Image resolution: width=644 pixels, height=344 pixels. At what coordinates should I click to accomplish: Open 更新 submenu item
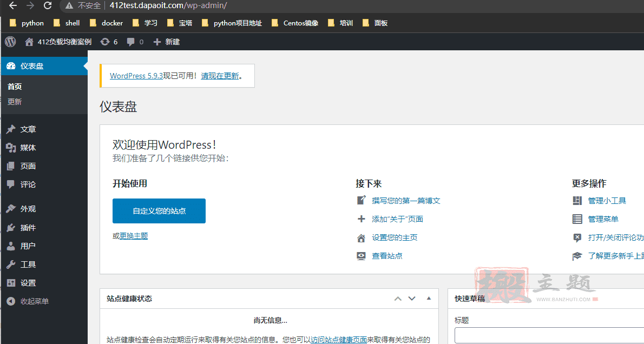click(x=15, y=102)
